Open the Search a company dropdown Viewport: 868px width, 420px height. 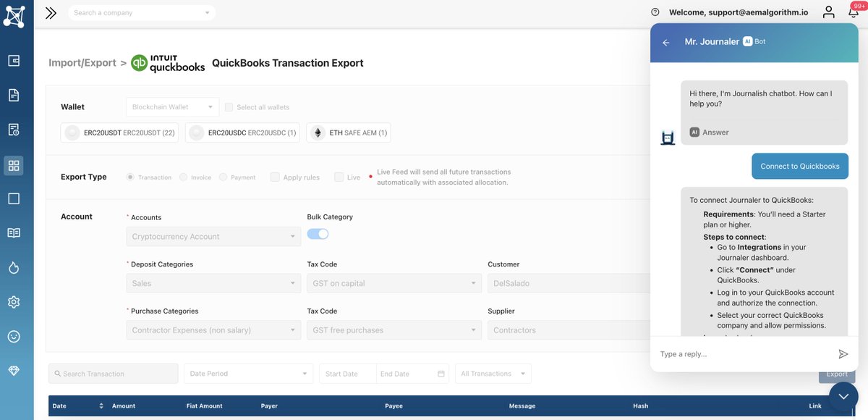[x=142, y=12]
